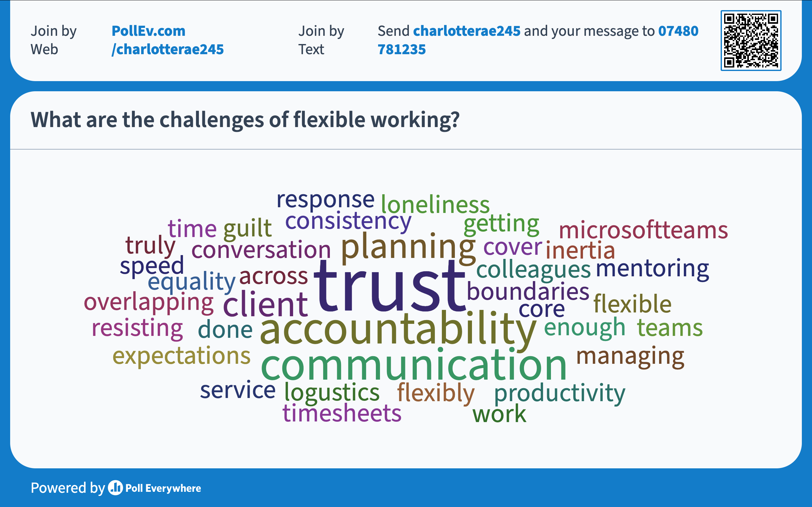The image size is (812, 507).
Task: Click the Poll Everywhere logo icon
Action: [x=115, y=488]
